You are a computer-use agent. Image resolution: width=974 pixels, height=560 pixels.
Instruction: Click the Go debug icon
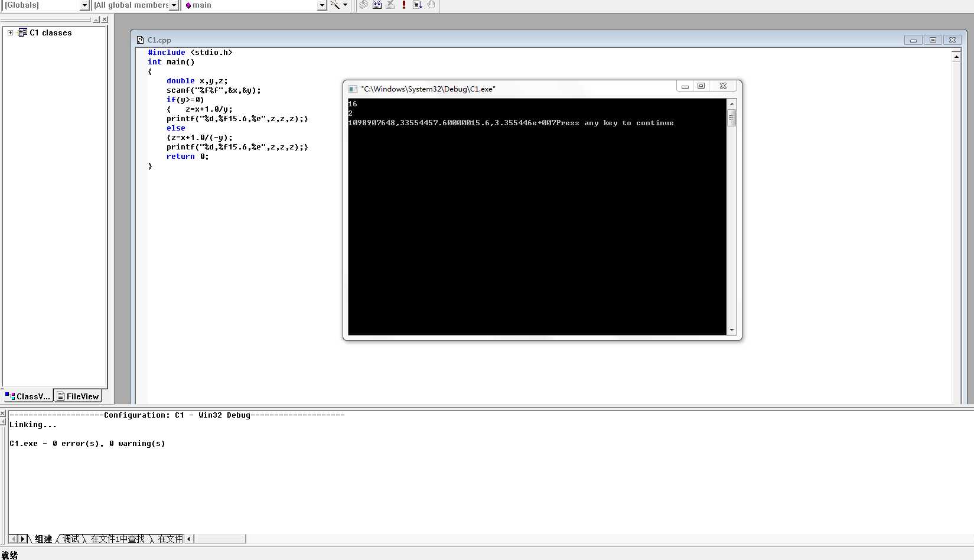tap(418, 5)
